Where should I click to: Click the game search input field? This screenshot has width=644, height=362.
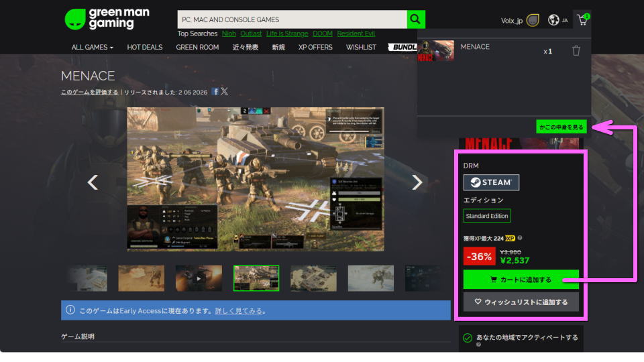(292, 19)
